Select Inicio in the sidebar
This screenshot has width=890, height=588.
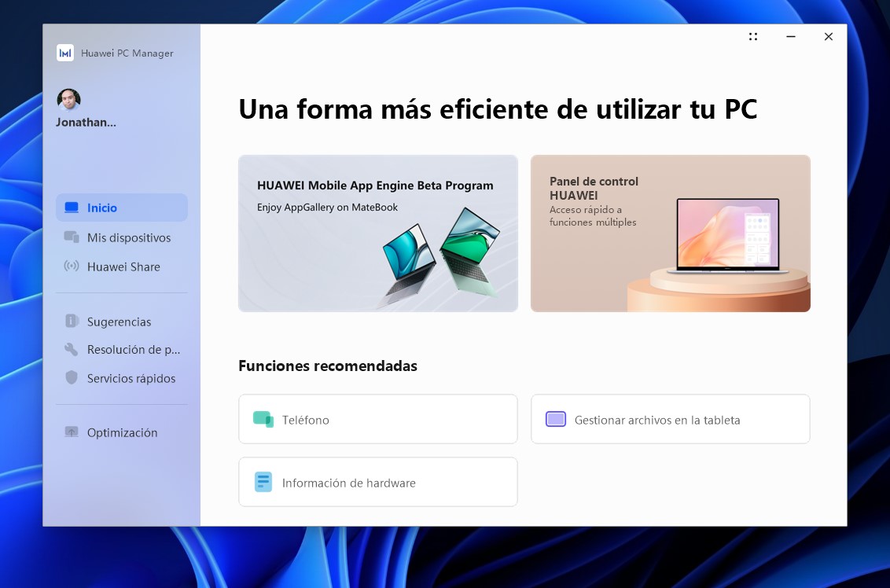click(x=121, y=208)
